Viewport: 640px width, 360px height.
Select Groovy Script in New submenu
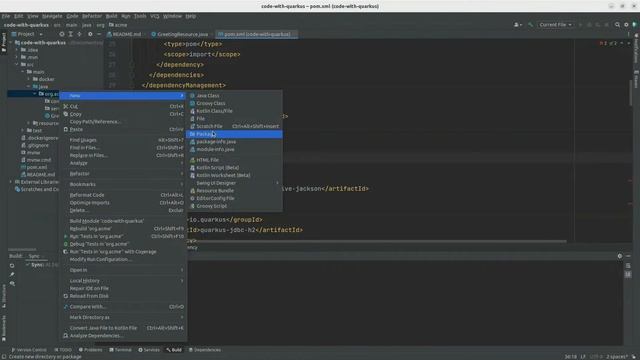(234, 206)
